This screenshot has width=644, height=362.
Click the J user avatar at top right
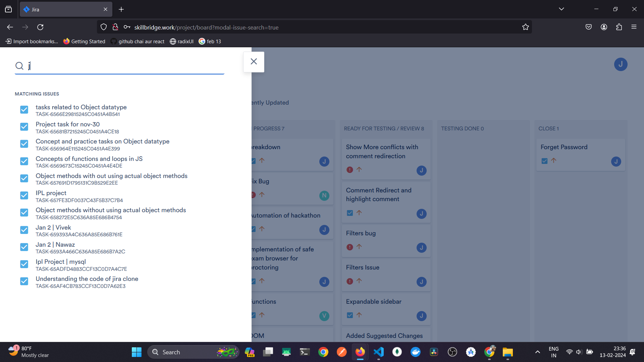coord(621,64)
